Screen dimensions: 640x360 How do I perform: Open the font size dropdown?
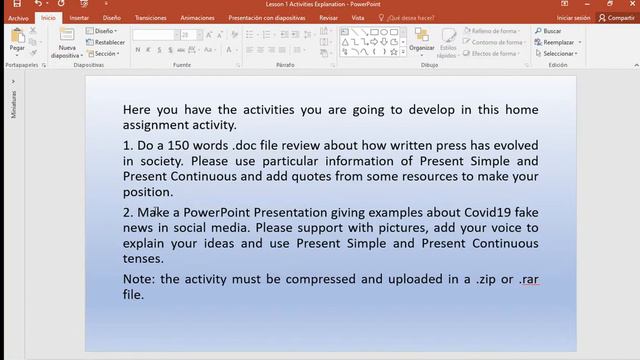200,35
